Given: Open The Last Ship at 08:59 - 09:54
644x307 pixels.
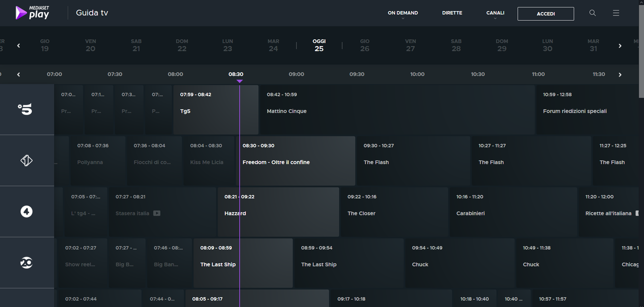Looking at the screenshot, I should (349, 263).
